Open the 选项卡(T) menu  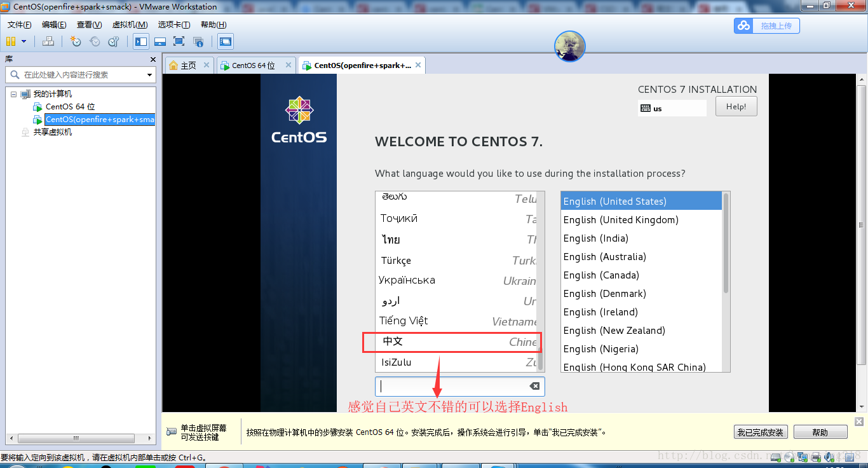click(x=173, y=25)
